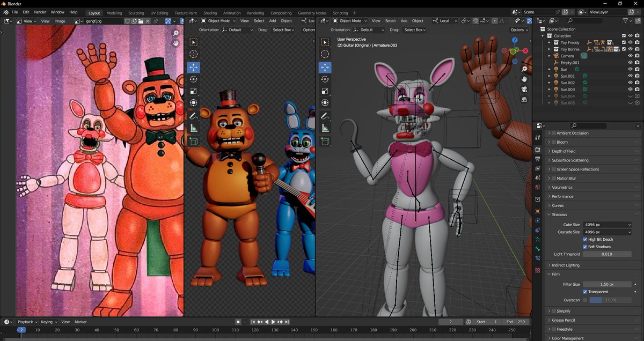Uncheck Transparent film checkbox
Image resolution: width=644 pixels, height=341 pixels.
[585, 292]
